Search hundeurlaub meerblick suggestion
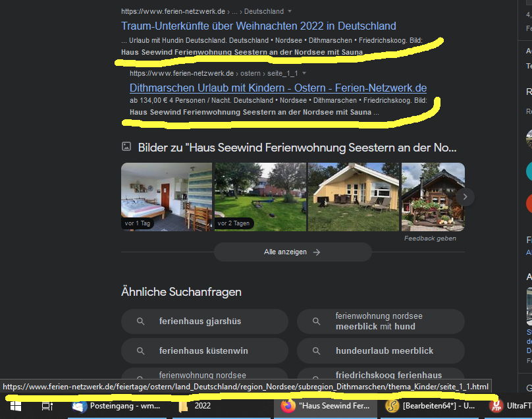This screenshot has width=532, height=419. 381,350
